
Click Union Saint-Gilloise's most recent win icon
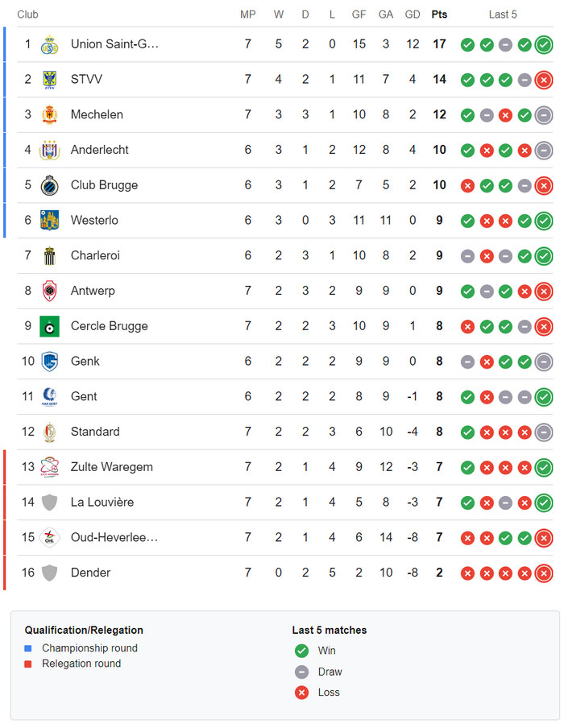pos(544,45)
